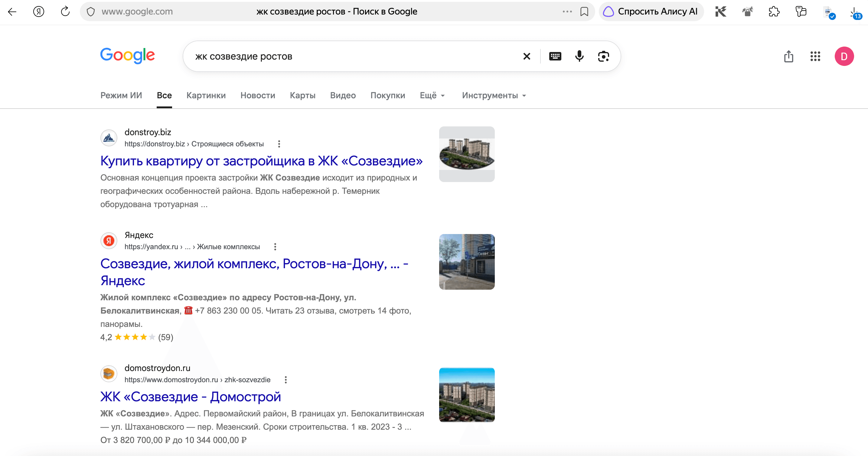The width and height of the screenshot is (868, 456).
Task: Switch to Карты tab
Action: pos(302,96)
